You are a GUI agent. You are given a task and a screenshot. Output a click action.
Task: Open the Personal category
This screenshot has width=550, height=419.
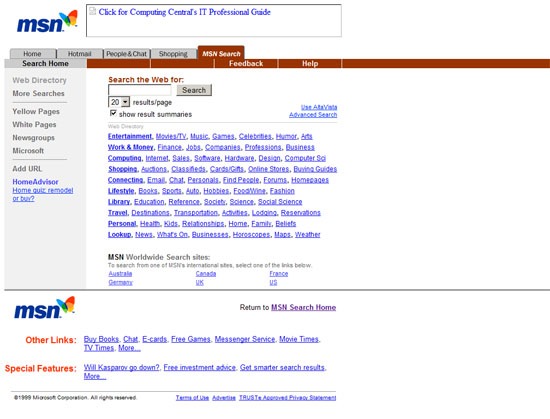tap(122, 223)
